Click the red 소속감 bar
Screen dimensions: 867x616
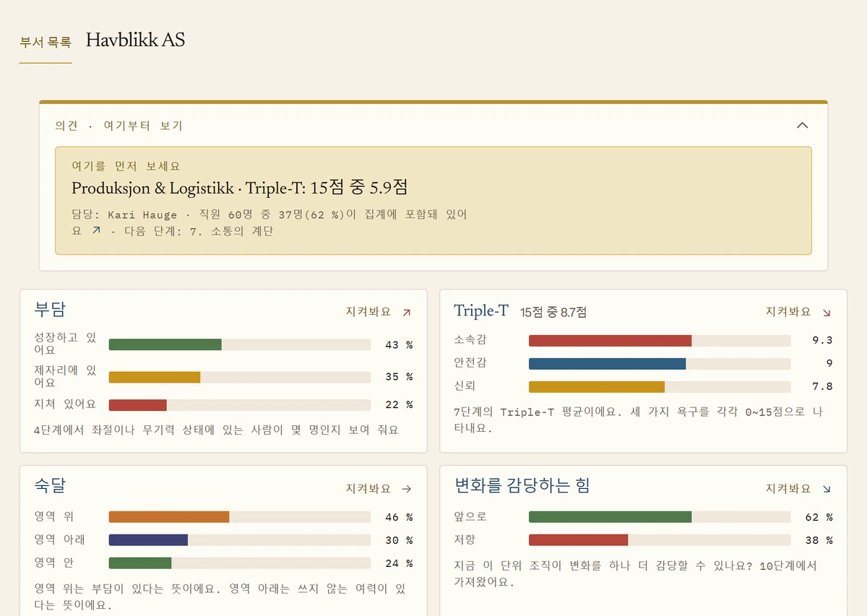click(611, 340)
